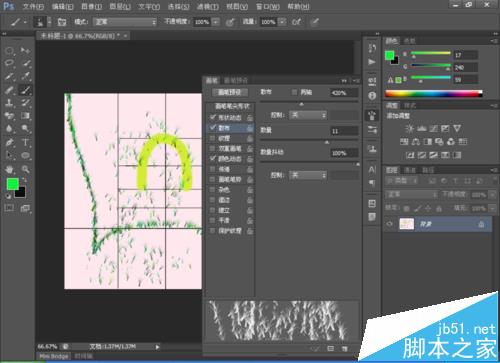
Task: Click the scatter 420% value field
Action: pos(344,93)
